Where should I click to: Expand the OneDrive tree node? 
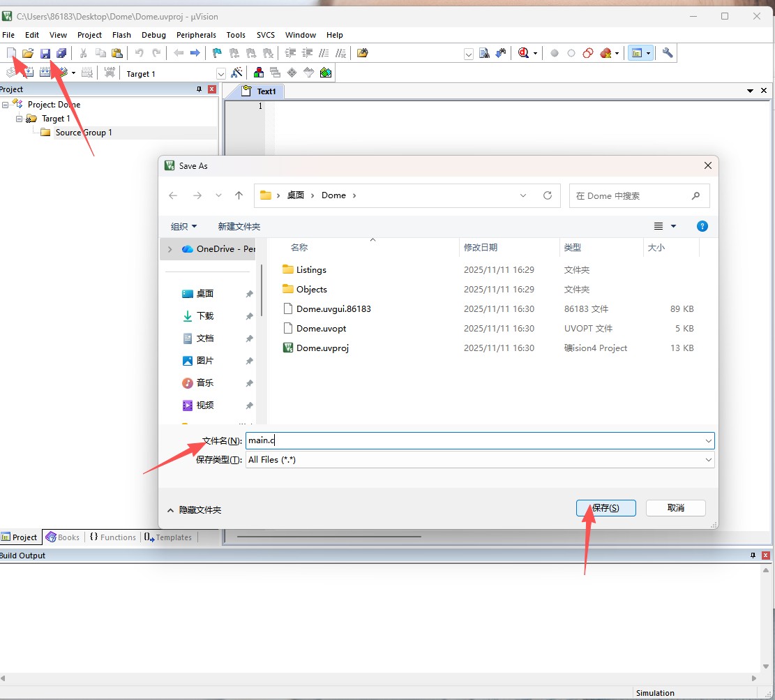[x=170, y=249]
